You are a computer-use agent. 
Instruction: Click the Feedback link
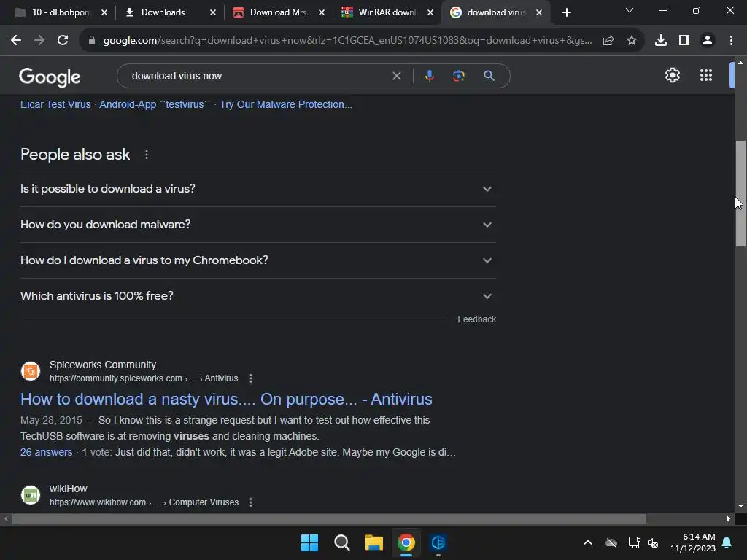point(476,319)
